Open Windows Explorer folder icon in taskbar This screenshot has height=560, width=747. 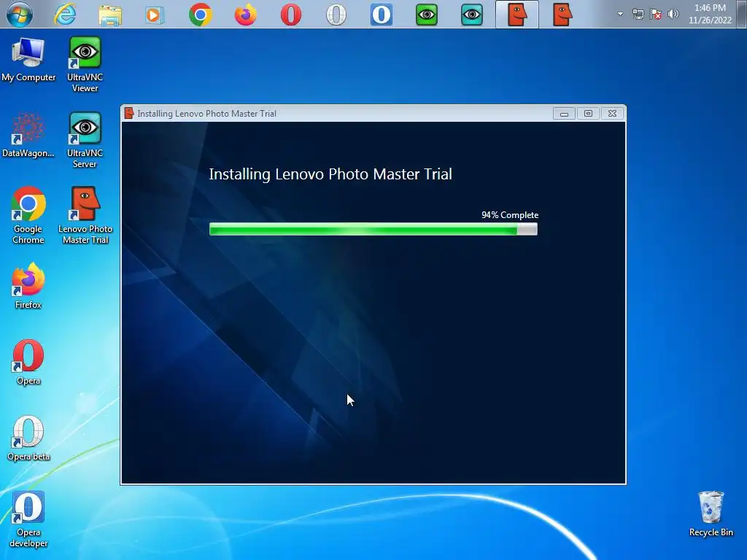pos(110,15)
